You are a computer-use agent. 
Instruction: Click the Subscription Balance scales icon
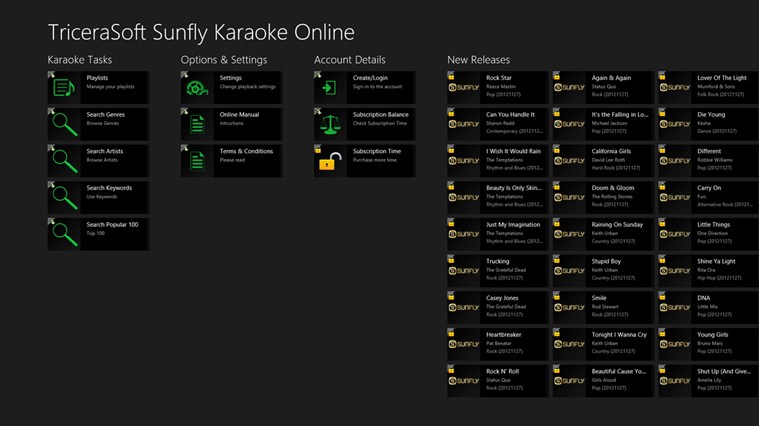[x=330, y=124]
